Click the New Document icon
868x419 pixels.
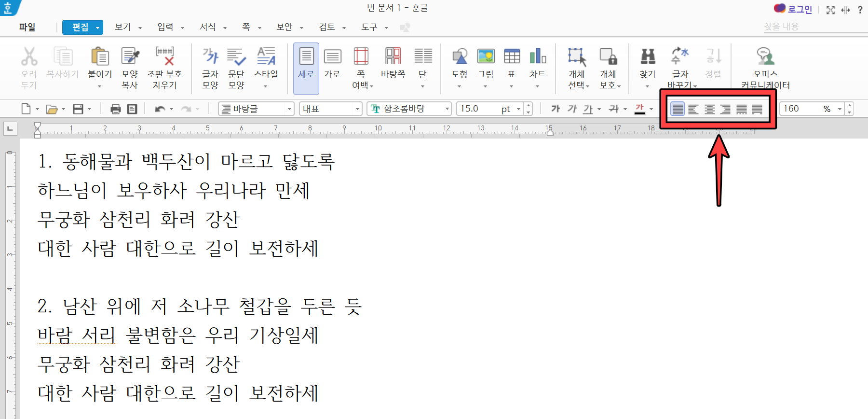coord(26,109)
